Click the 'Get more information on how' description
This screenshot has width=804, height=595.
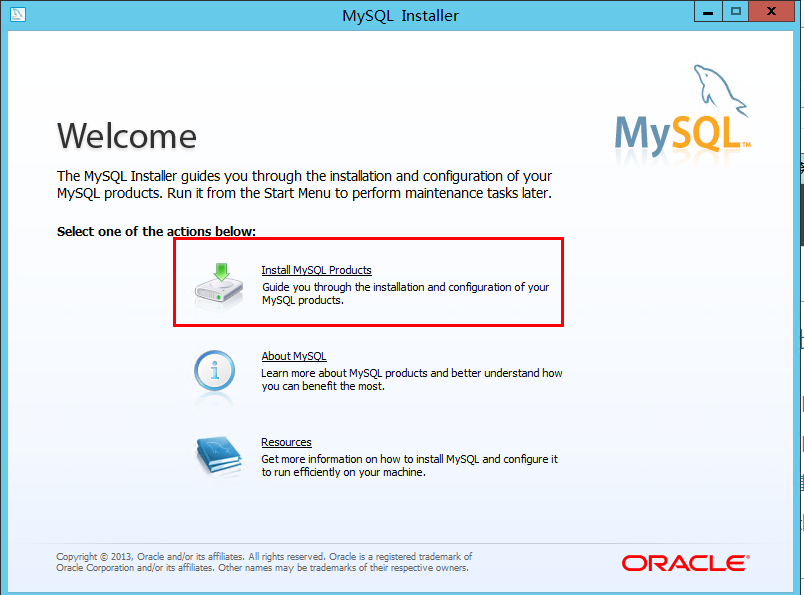pos(409,465)
